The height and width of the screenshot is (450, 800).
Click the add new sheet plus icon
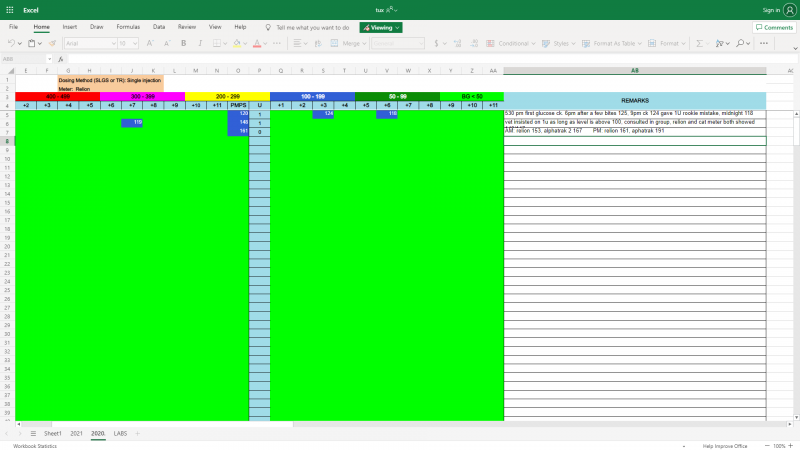(137, 433)
